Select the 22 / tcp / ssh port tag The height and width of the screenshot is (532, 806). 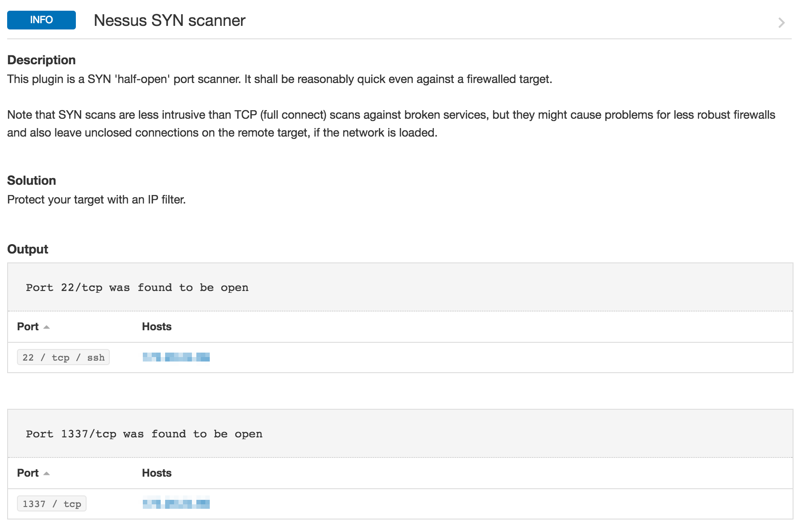[63, 357]
